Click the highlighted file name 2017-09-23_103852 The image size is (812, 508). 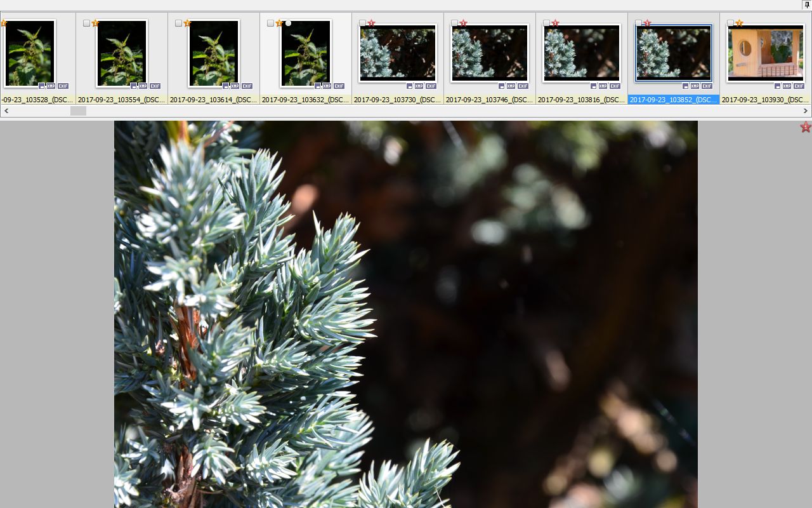pyautogui.click(x=674, y=100)
